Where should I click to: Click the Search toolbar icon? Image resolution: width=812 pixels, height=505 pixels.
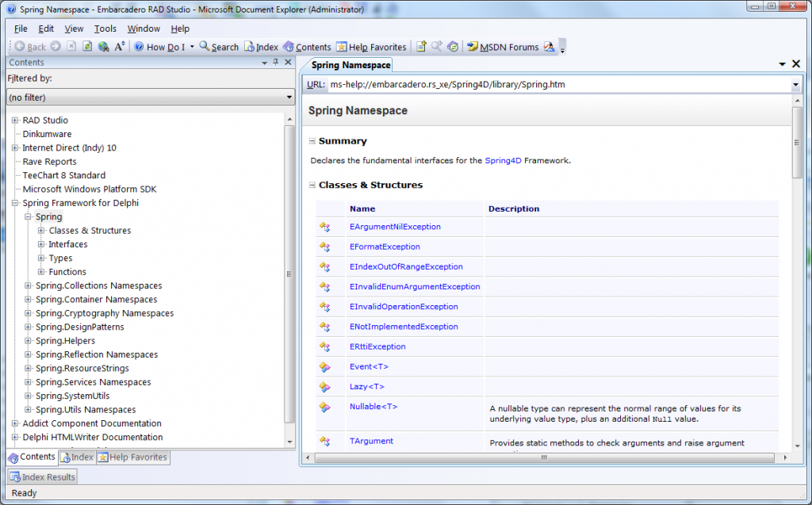coord(218,46)
